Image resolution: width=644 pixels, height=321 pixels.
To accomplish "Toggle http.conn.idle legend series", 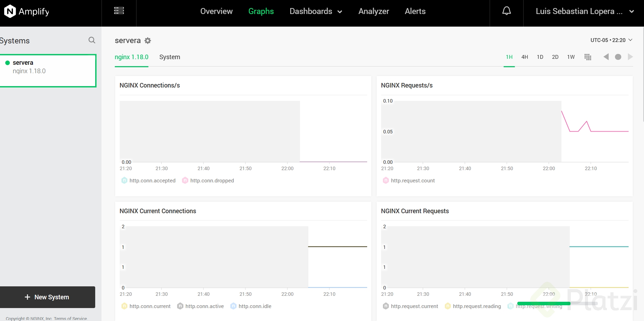I will [x=251, y=306].
